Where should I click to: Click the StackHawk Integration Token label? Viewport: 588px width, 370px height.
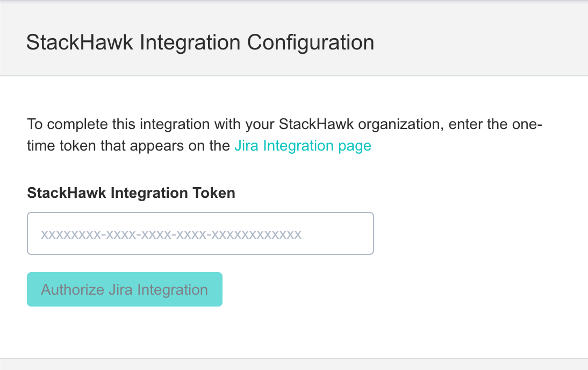coord(131,193)
